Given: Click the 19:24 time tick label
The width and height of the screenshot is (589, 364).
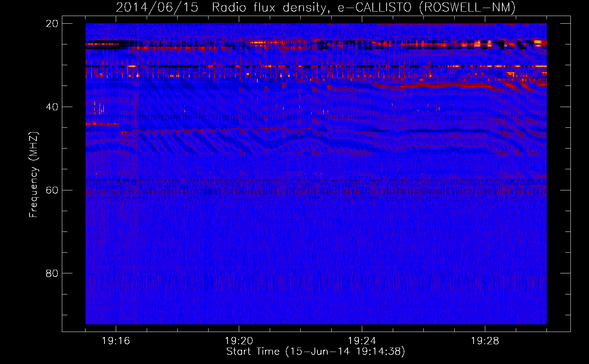Looking at the screenshot, I should pyautogui.click(x=362, y=341).
